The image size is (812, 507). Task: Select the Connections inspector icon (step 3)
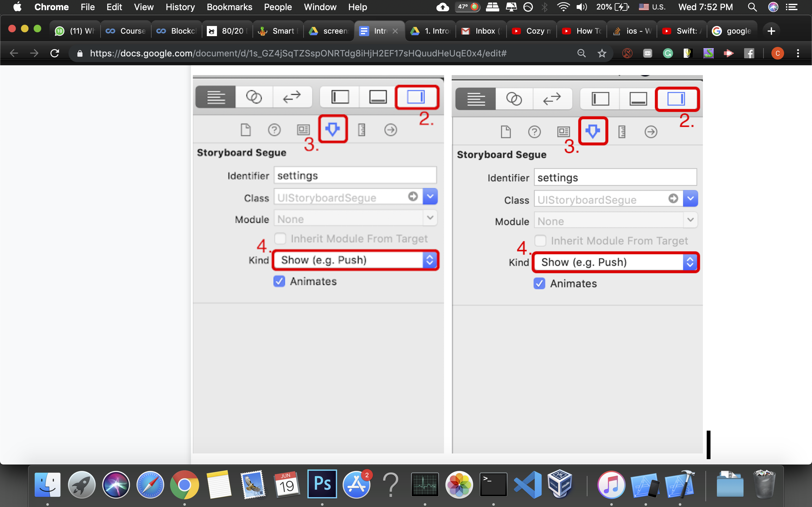point(333,129)
